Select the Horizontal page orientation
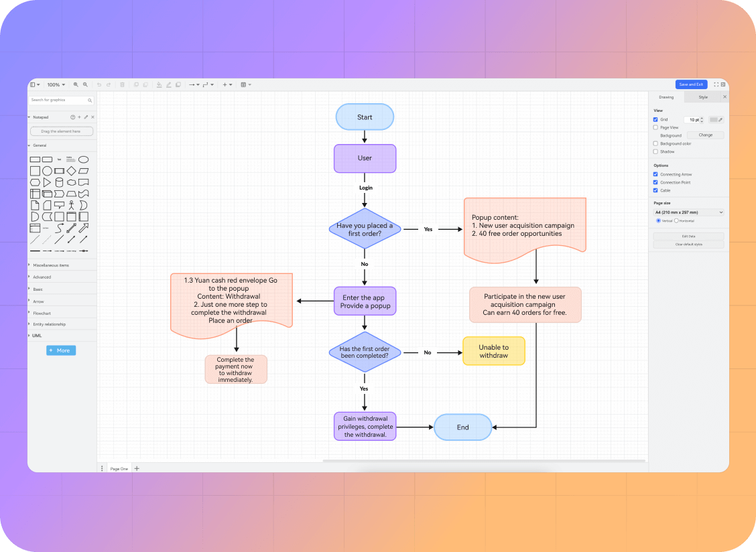Image resolution: width=756 pixels, height=552 pixels. click(x=676, y=220)
